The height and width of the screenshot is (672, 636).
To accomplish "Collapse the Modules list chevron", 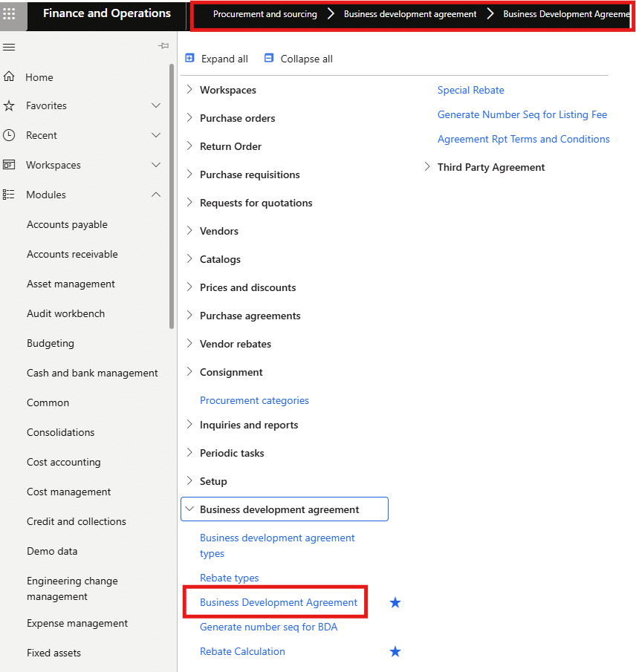I will (x=156, y=195).
